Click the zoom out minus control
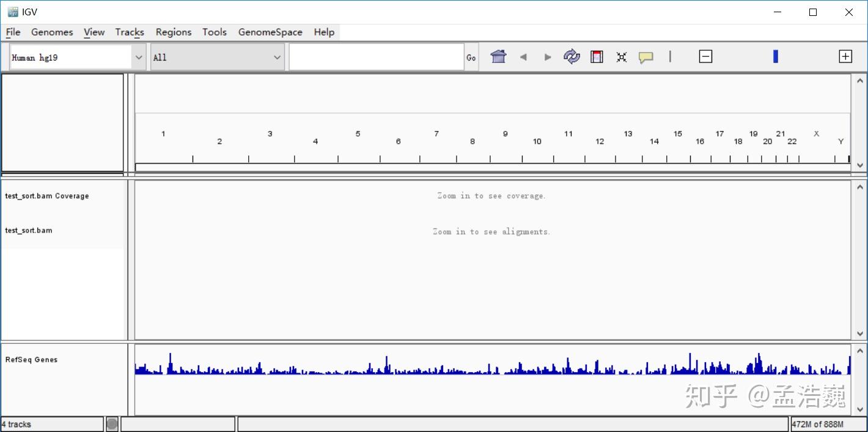Image resolution: width=868 pixels, height=432 pixels. tap(705, 56)
